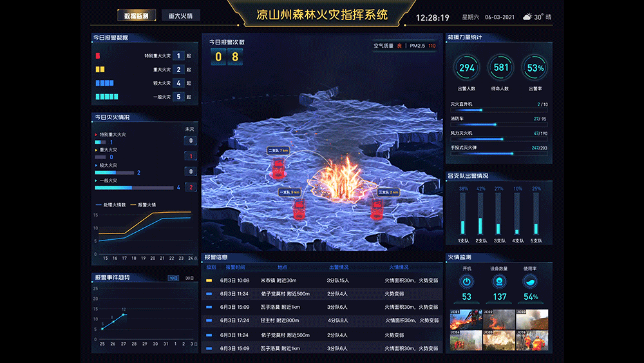Screen dimensions: 644x363
Task: Click the 581 待命人数 ring gauge
Action: [500, 68]
